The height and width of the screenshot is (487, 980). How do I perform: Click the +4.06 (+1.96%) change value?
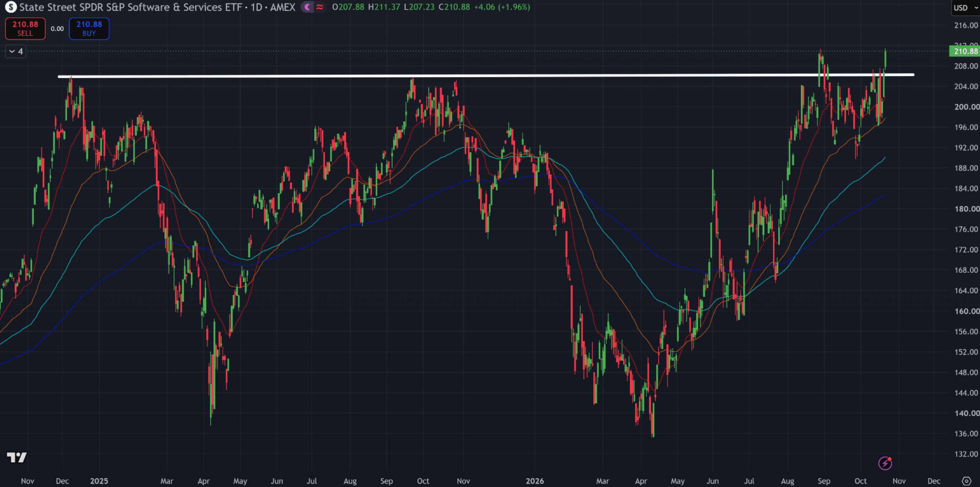tap(502, 7)
